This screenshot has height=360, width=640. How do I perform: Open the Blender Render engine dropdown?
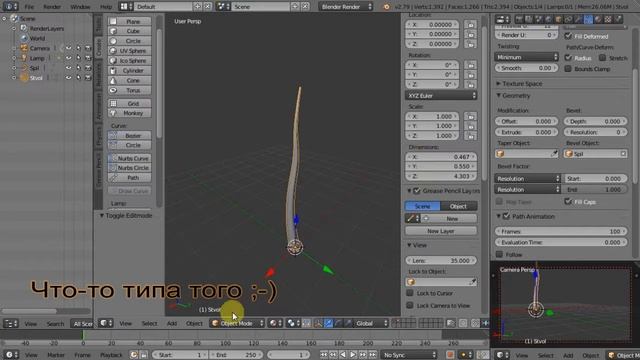(346, 7)
